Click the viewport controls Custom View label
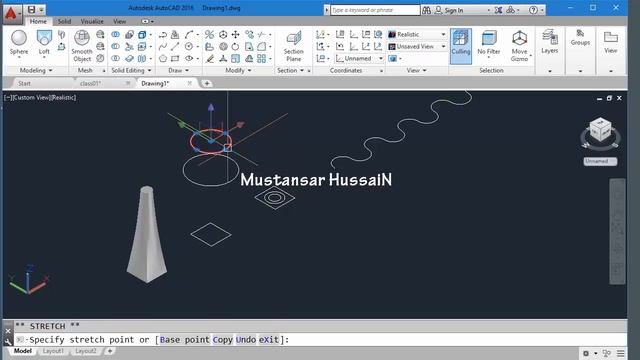 point(31,98)
